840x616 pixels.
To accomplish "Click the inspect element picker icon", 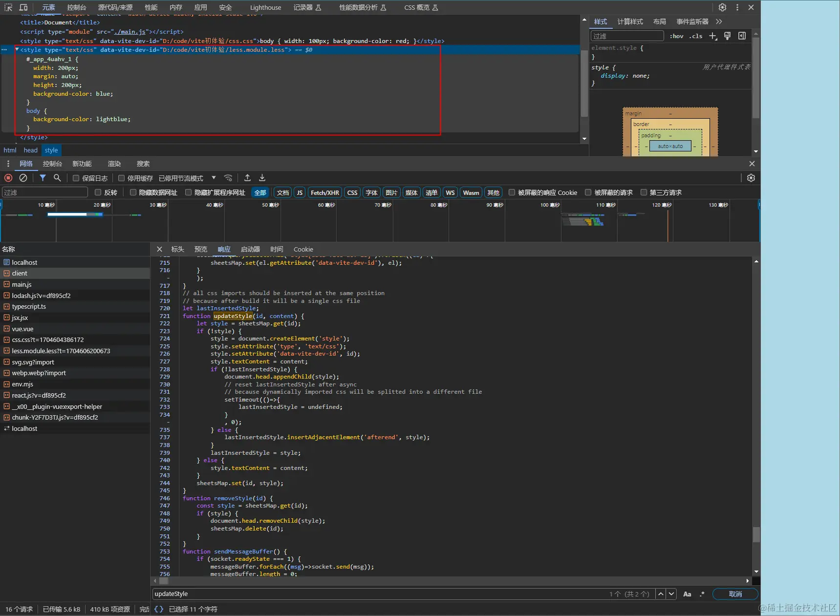I will click(8, 7).
